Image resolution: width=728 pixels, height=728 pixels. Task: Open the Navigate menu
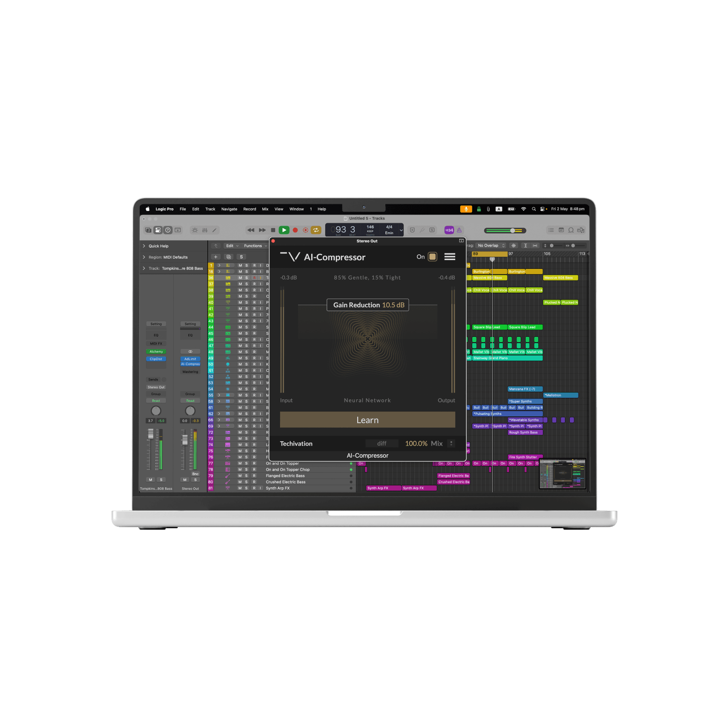[229, 209]
